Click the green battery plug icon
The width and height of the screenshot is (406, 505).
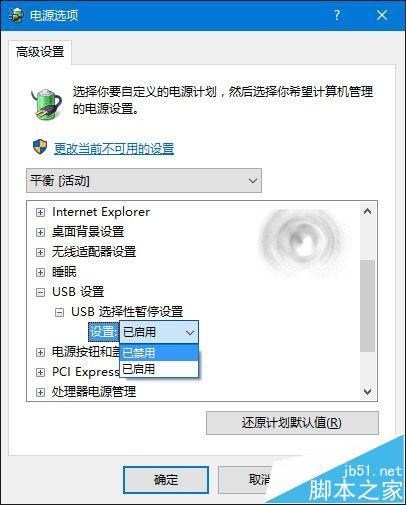point(47,104)
